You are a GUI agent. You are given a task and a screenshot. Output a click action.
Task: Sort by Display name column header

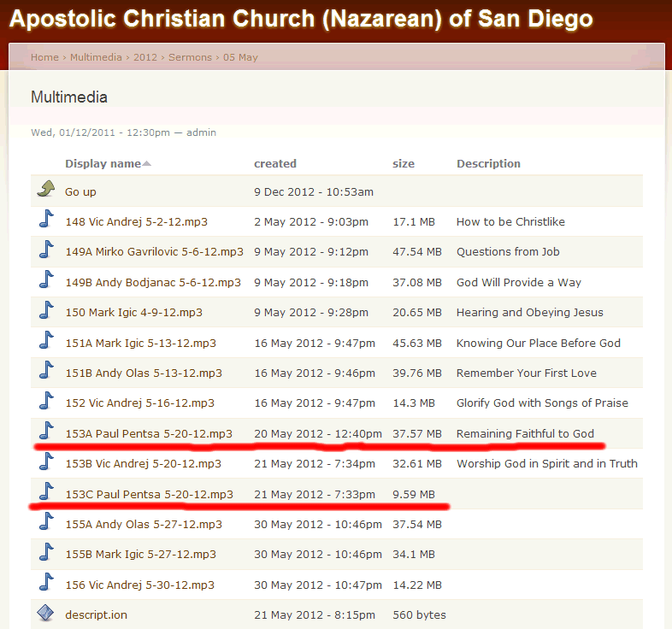click(x=103, y=163)
